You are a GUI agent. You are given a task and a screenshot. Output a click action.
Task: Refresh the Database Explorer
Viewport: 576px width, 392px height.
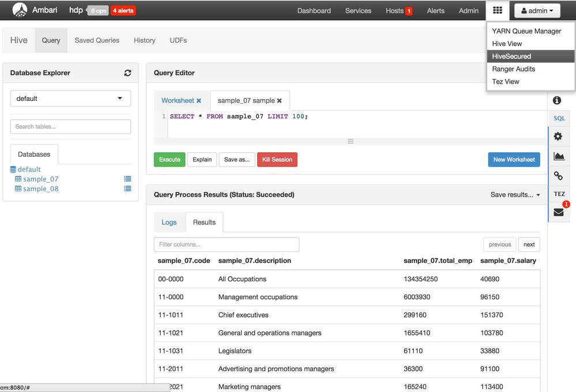click(127, 73)
